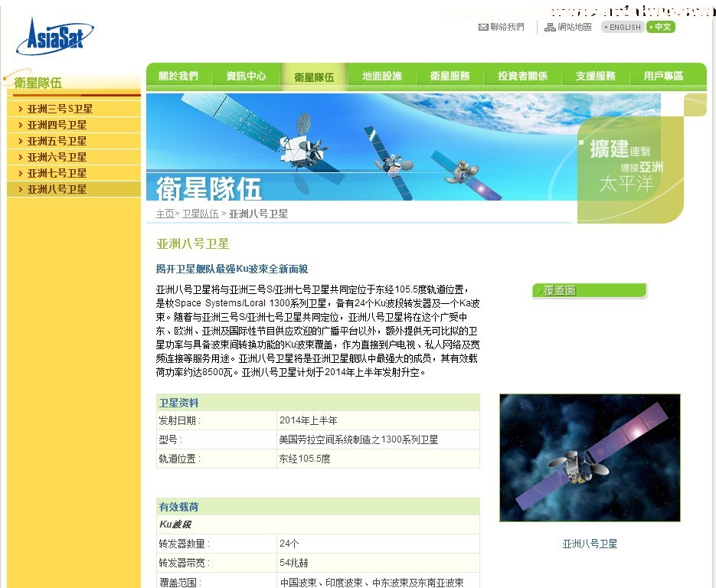Switch language to 中文
The height and width of the screenshot is (588, 716).
coord(661,27)
